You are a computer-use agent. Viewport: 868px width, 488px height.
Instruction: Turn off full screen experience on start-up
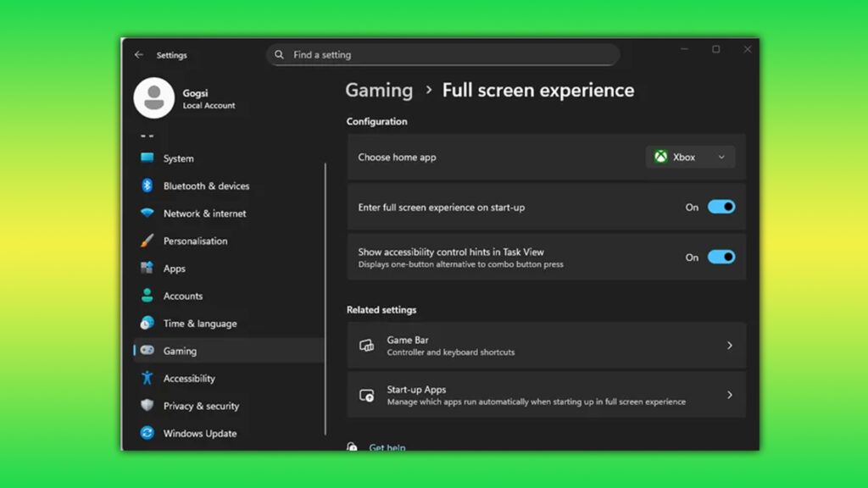click(721, 207)
